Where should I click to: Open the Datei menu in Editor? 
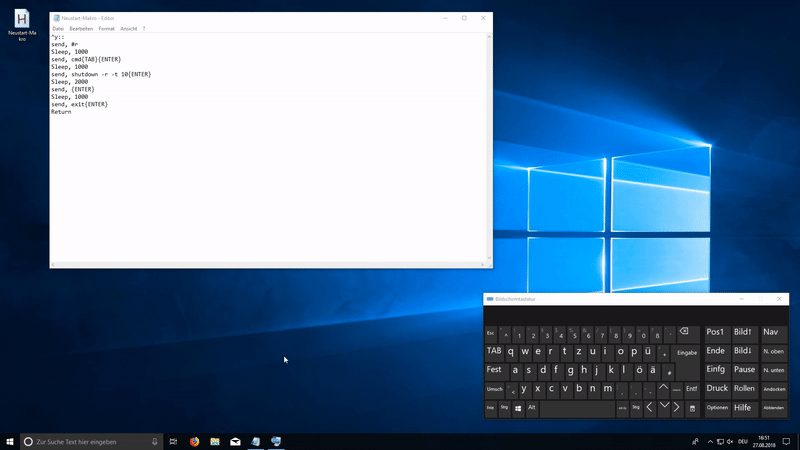click(58, 29)
